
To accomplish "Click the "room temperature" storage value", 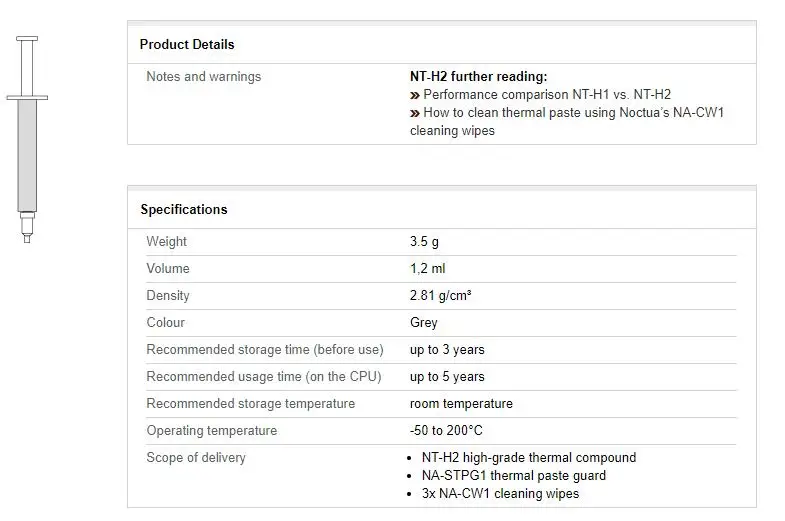I will [x=461, y=403].
